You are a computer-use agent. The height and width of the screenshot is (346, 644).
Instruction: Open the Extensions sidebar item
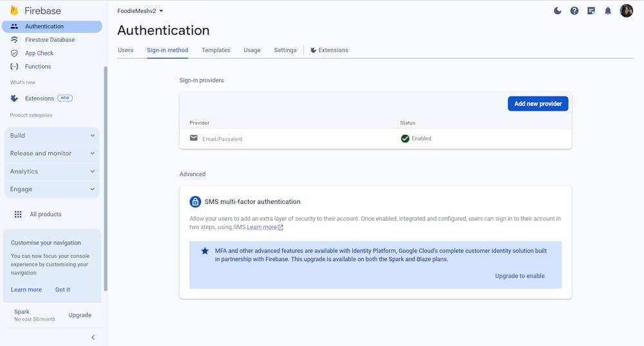pos(39,98)
